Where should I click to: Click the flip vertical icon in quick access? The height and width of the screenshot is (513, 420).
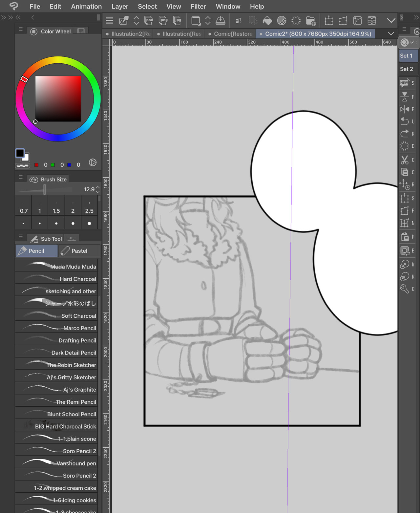[x=405, y=96]
